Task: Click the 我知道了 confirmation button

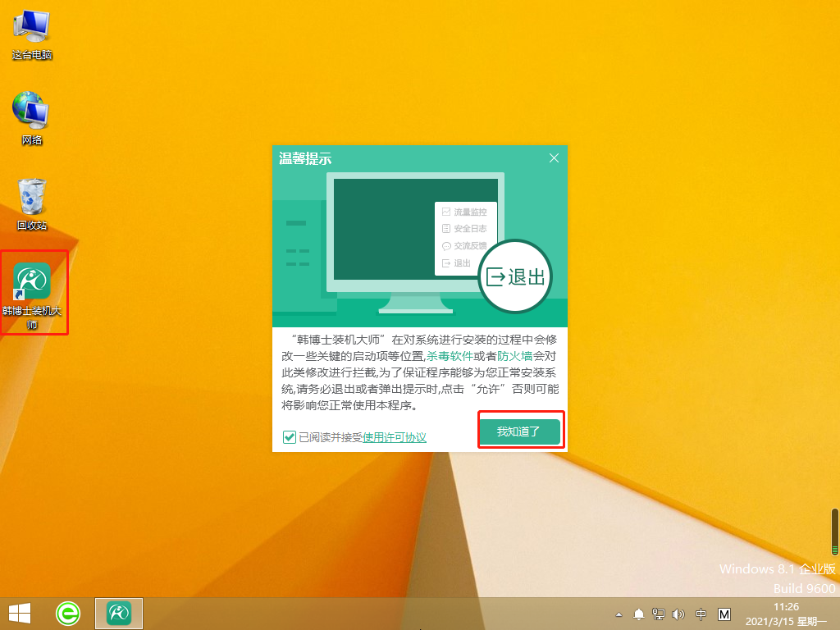Action: pos(520,430)
